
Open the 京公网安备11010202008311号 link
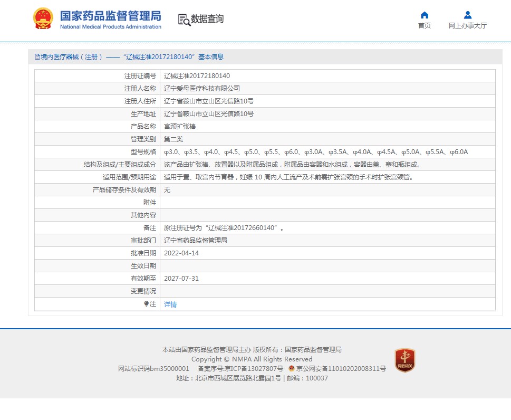pyautogui.click(x=341, y=368)
